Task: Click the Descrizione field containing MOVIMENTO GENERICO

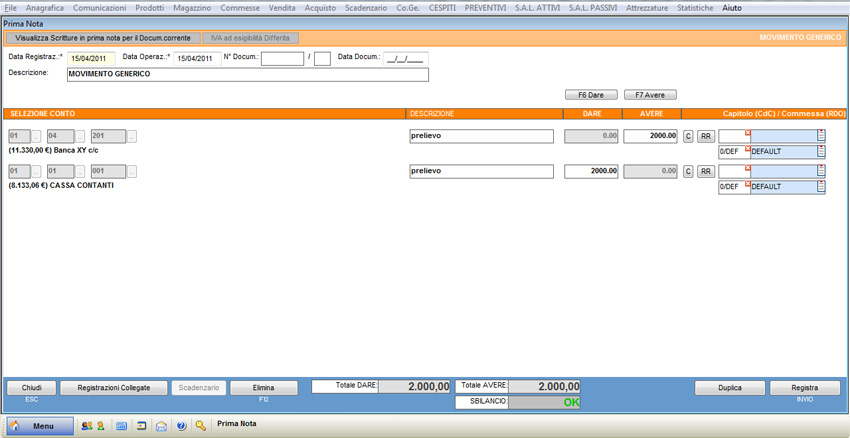Action: click(x=247, y=74)
